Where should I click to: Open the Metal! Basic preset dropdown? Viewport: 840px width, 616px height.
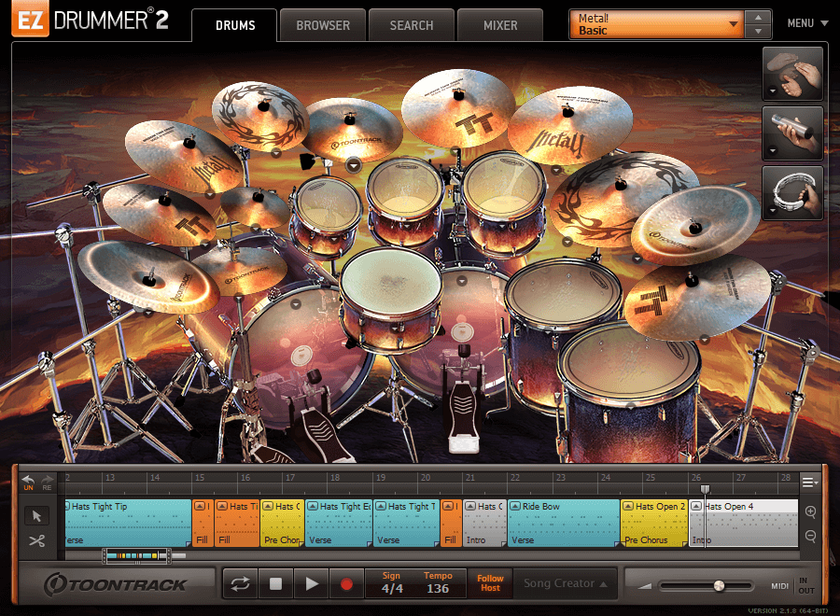(x=653, y=22)
